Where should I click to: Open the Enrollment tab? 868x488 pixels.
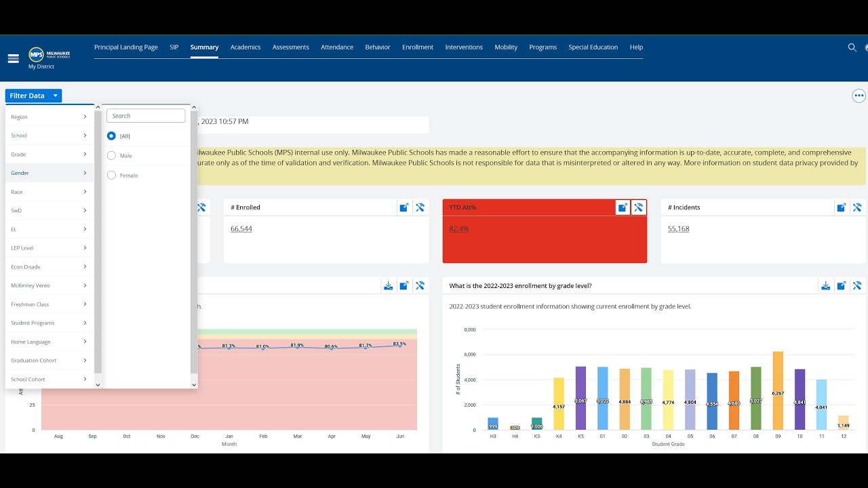(x=418, y=47)
